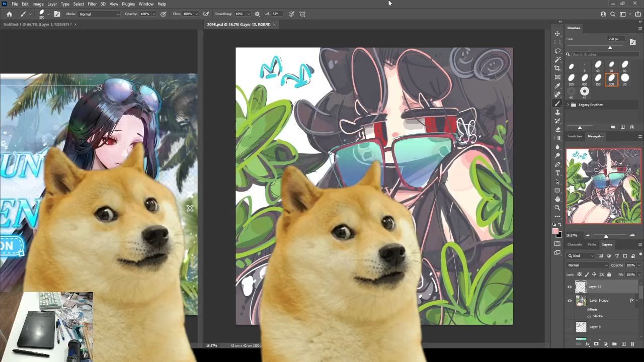Select the Pen tool
The image size is (644, 362).
tap(557, 164)
